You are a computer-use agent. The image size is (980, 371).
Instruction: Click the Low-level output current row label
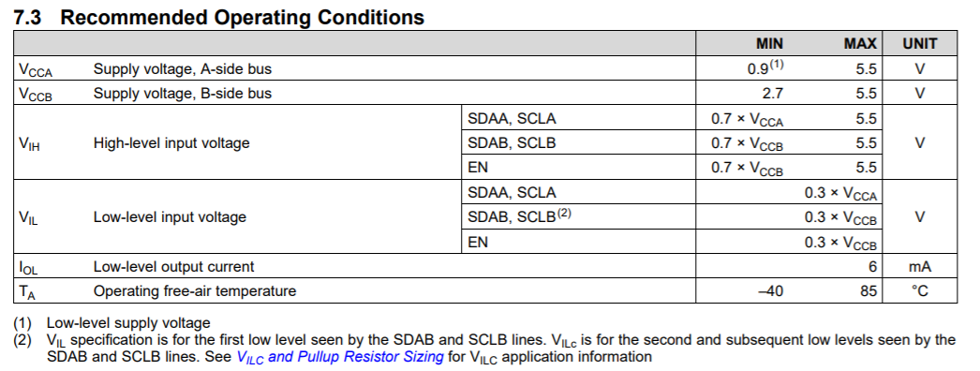tap(173, 267)
